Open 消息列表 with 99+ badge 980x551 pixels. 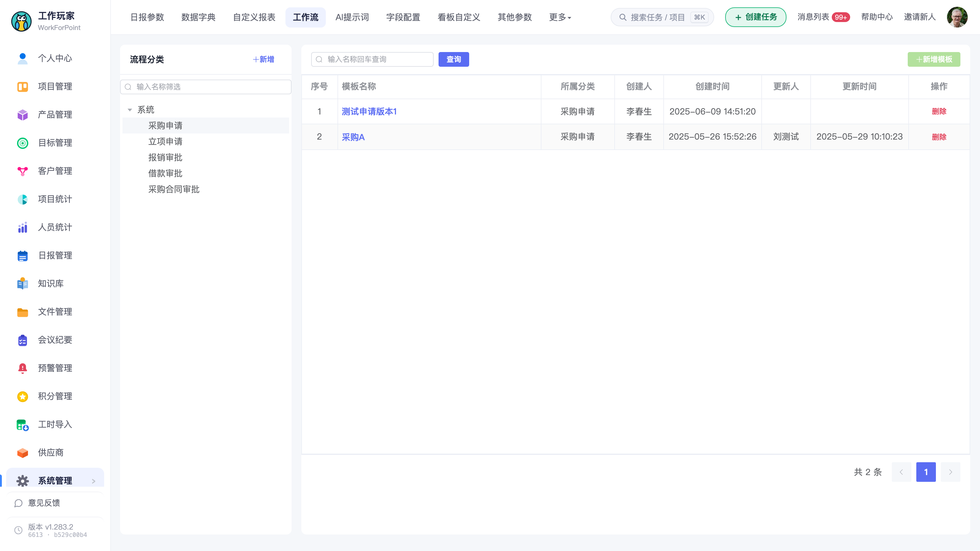(823, 17)
